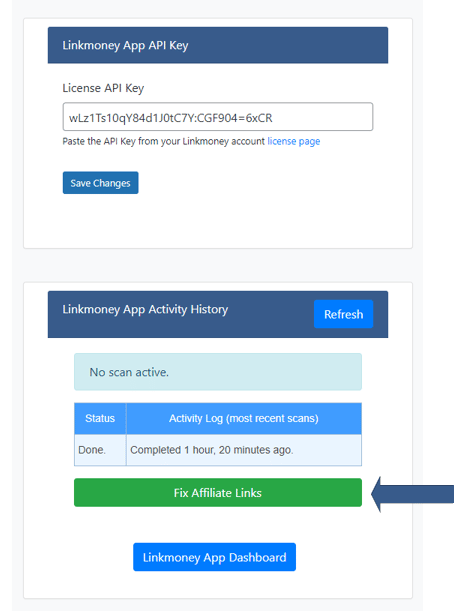
Task: Click the License API Key label
Action: click(x=103, y=88)
